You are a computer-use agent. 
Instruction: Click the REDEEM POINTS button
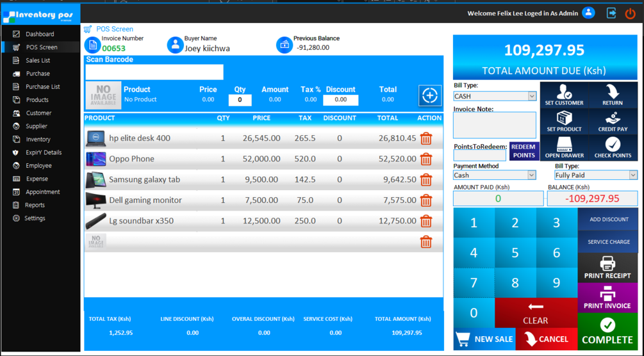click(524, 151)
